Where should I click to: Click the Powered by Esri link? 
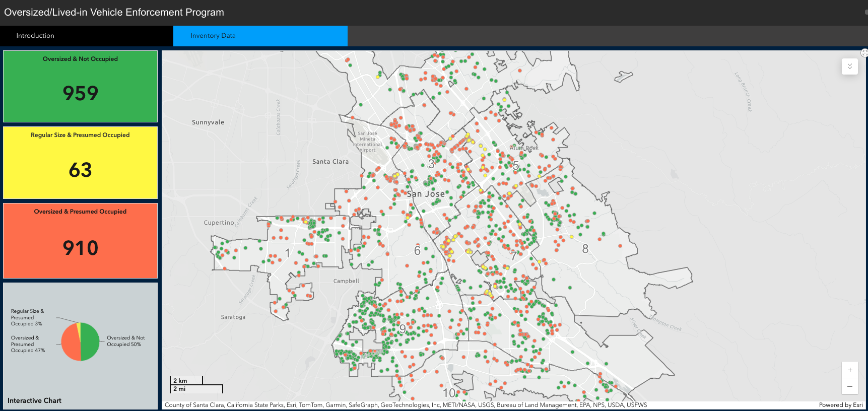841,405
